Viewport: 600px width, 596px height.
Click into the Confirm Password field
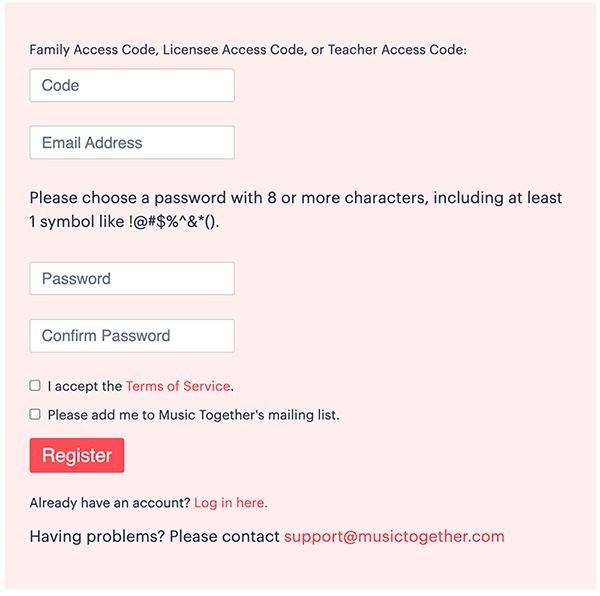tap(132, 336)
